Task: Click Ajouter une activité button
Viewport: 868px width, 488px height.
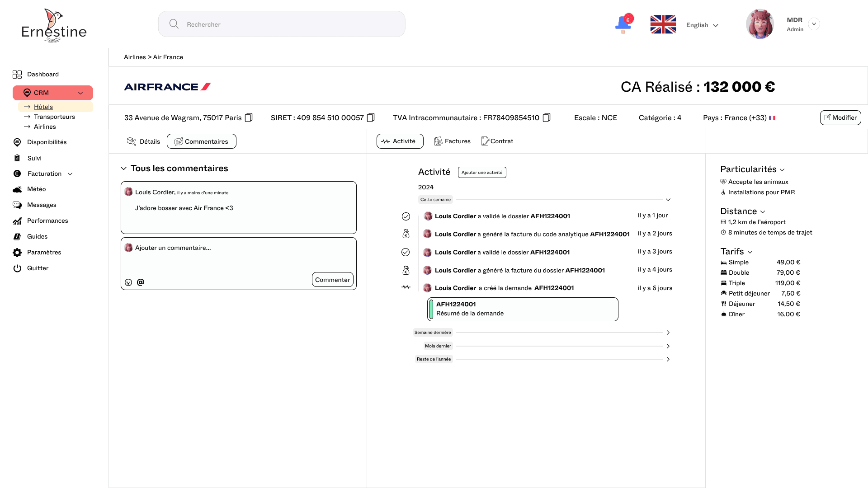Action: (x=481, y=172)
